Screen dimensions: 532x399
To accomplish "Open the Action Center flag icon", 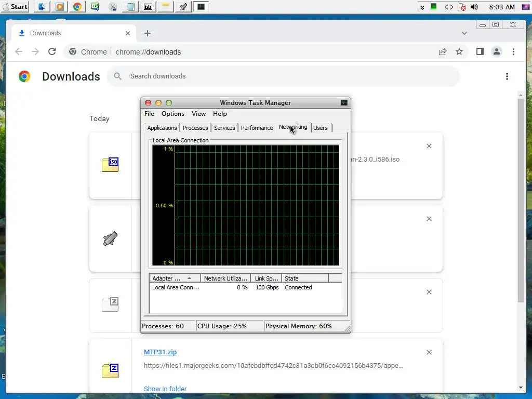I will click(x=461, y=7).
